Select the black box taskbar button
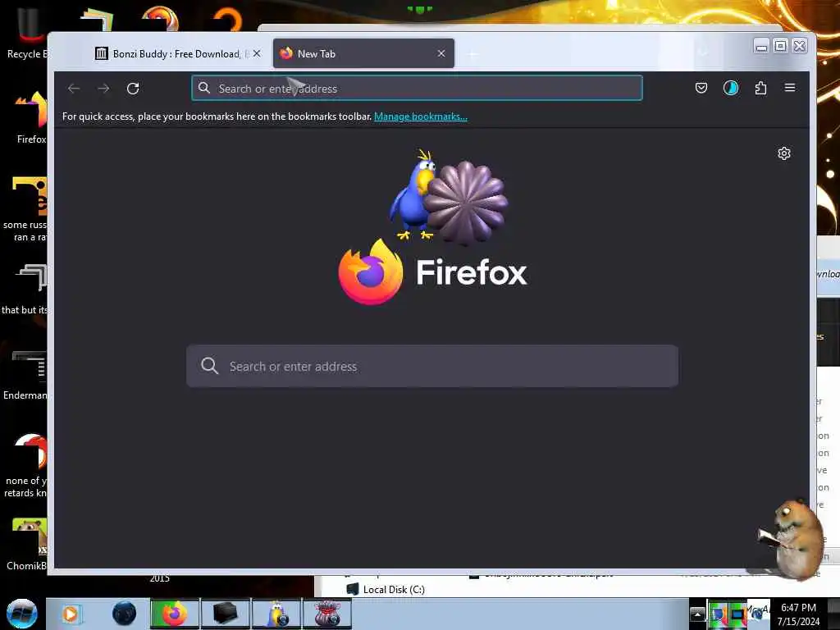840x630 pixels. pos(225,614)
